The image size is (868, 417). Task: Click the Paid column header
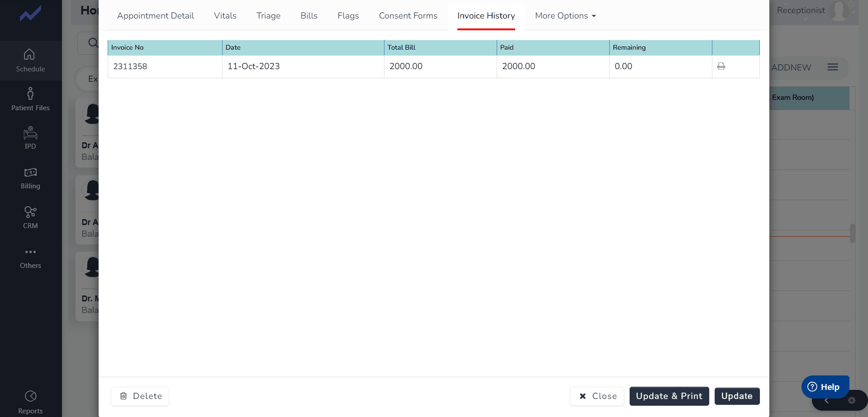click(553, 47)
